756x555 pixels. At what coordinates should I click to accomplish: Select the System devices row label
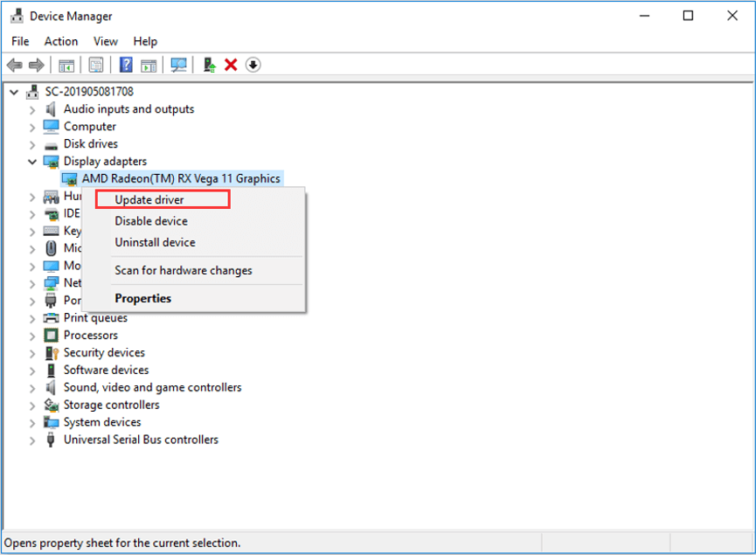(102, 422)
